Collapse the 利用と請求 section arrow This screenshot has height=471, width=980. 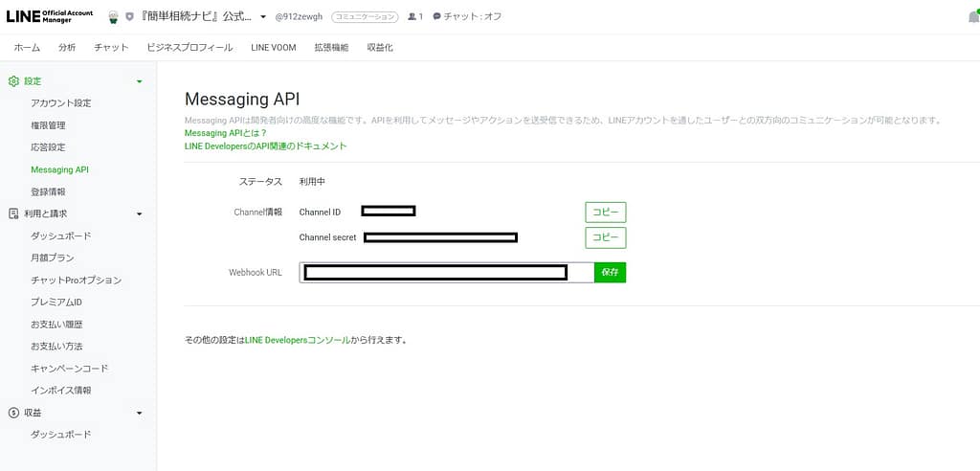coord(140,213)
